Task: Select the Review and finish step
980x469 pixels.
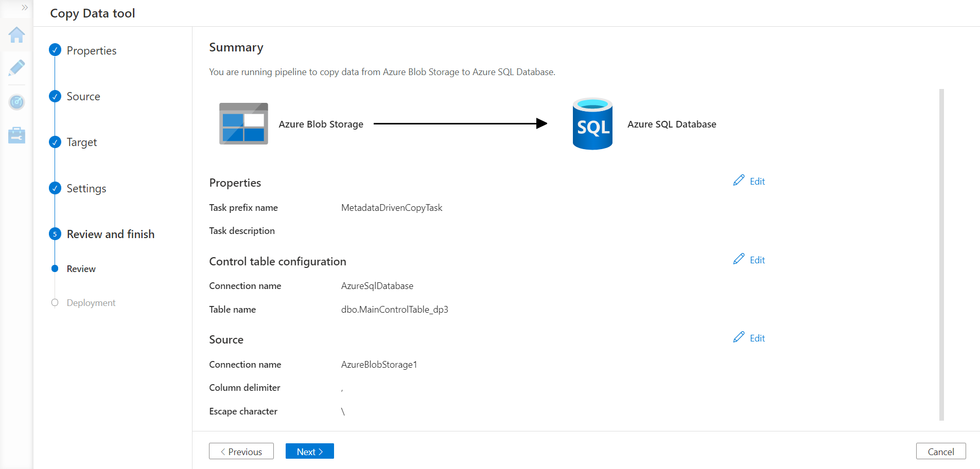Action: click(110, 234)
